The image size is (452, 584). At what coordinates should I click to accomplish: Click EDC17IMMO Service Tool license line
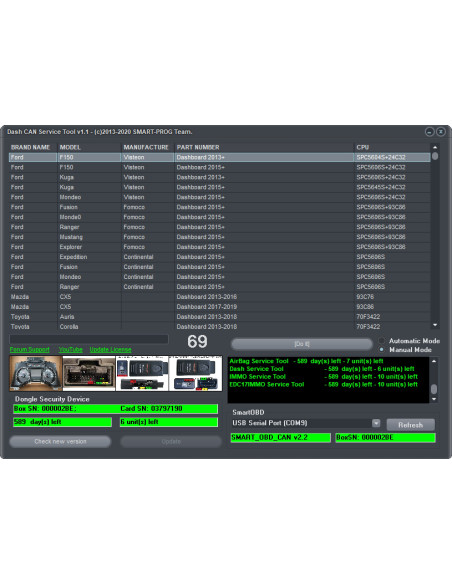[323, 384]
